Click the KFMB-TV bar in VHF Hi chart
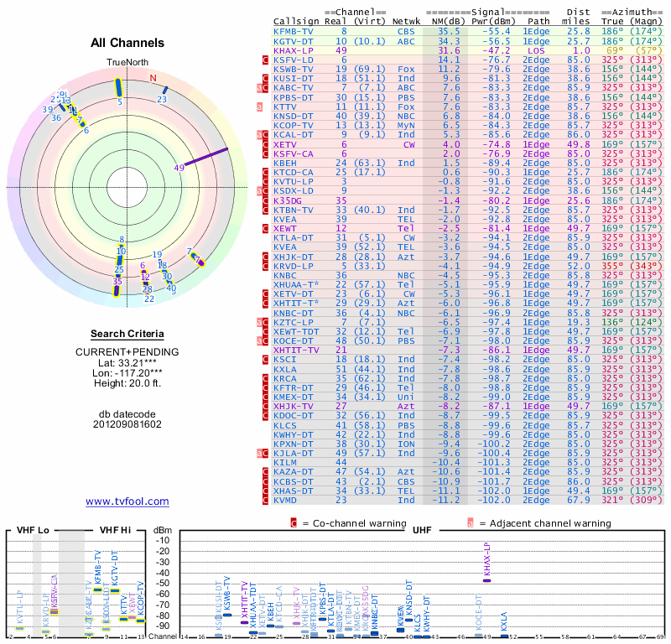The image size is (671, 644). coord(98,589)
